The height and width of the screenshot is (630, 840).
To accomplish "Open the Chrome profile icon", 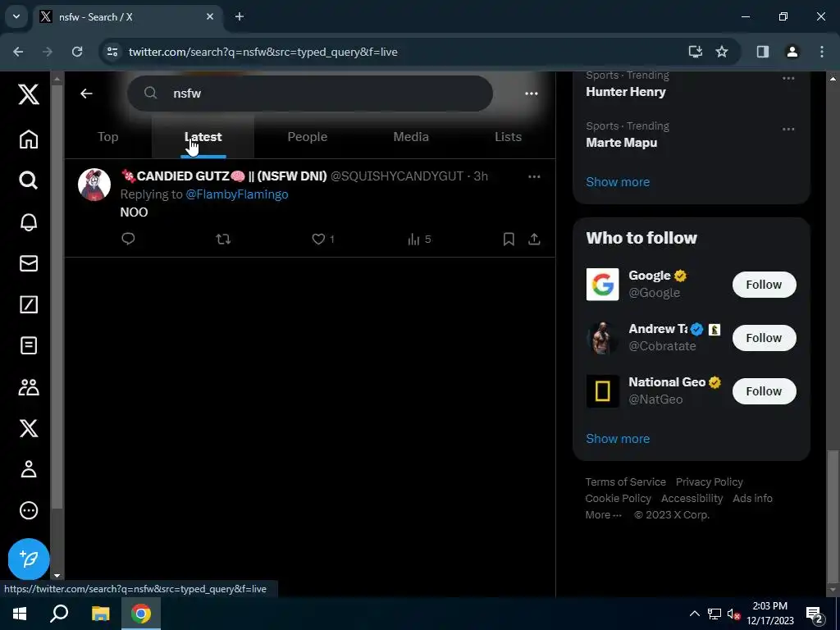I will click(x=792, y=52).
